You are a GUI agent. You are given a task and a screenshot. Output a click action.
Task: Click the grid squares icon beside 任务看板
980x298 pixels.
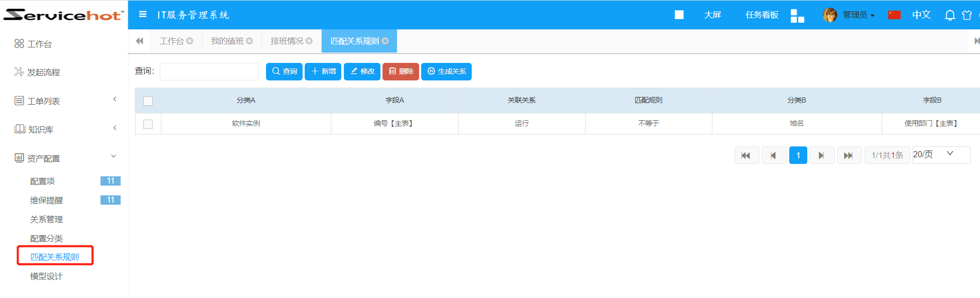pyautogui.click(x=797, y=15)
